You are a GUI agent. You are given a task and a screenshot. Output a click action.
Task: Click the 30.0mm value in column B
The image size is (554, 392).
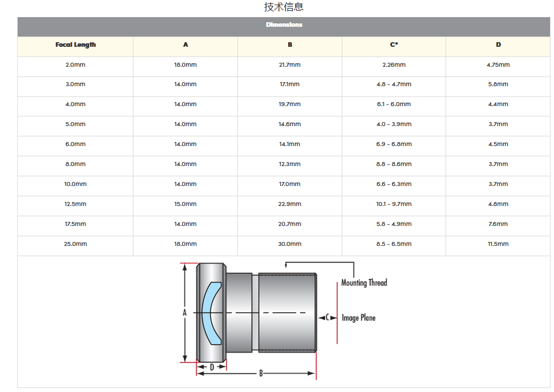[x=289, y=244]
